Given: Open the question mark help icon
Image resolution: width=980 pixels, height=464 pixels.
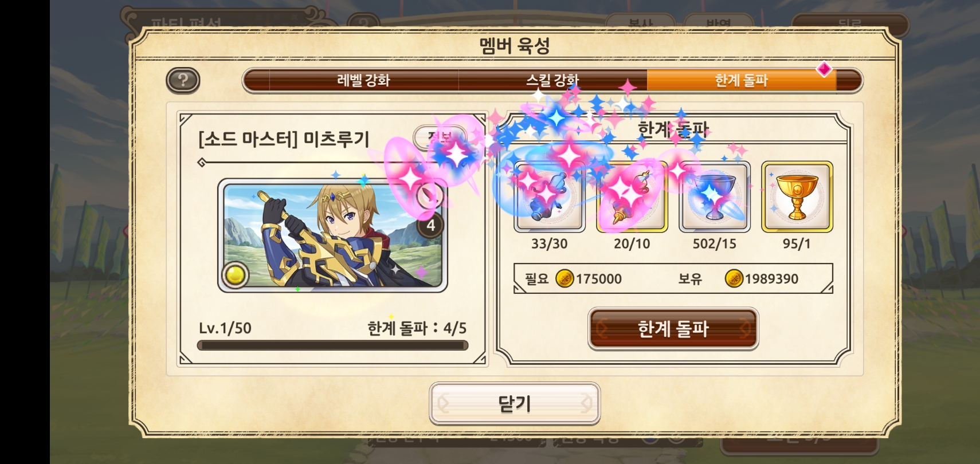Looking at the screenshot, I should pyautogui.click(x=183, y=80).
